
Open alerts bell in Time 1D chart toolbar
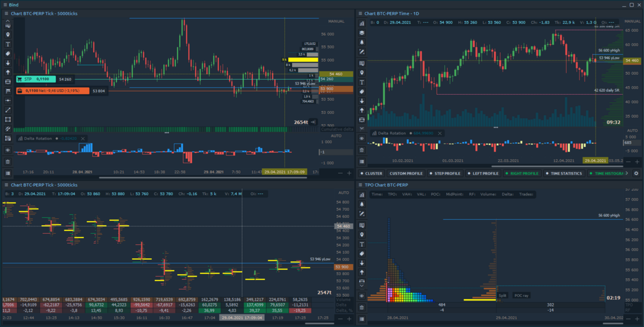[x=362, y=42]
